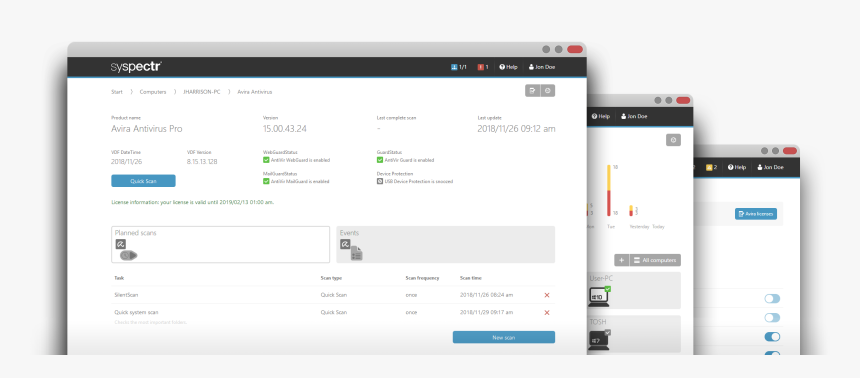
Task: Delete the Quick system scan task
Action: tap(547, 313)
